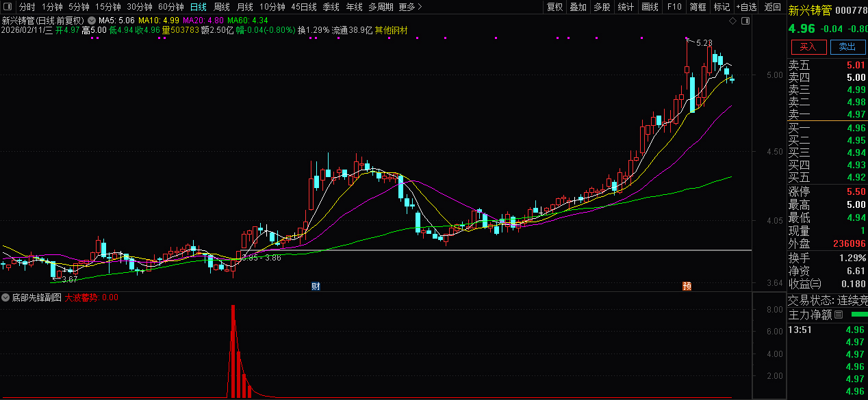Click 返回 to go back
868x400 pixels.
pos(772,7)
